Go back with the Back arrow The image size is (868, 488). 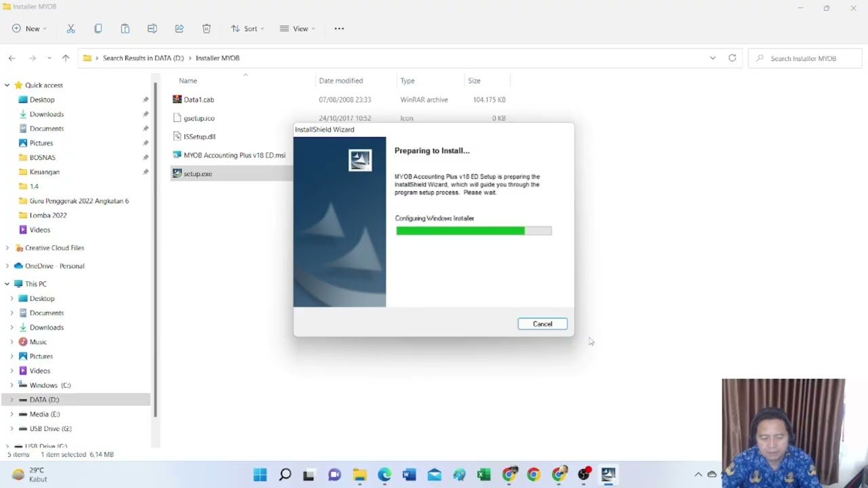coord(12,58)
